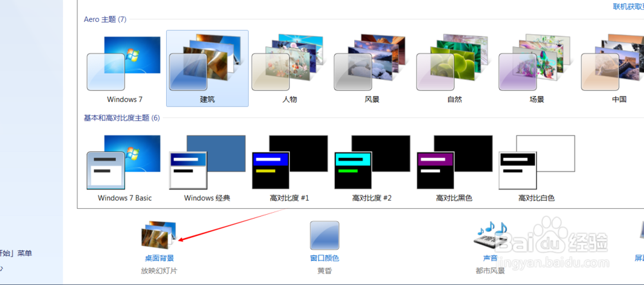
Task: Click the 中国 theme name label
Action: [x=619, y=99]
